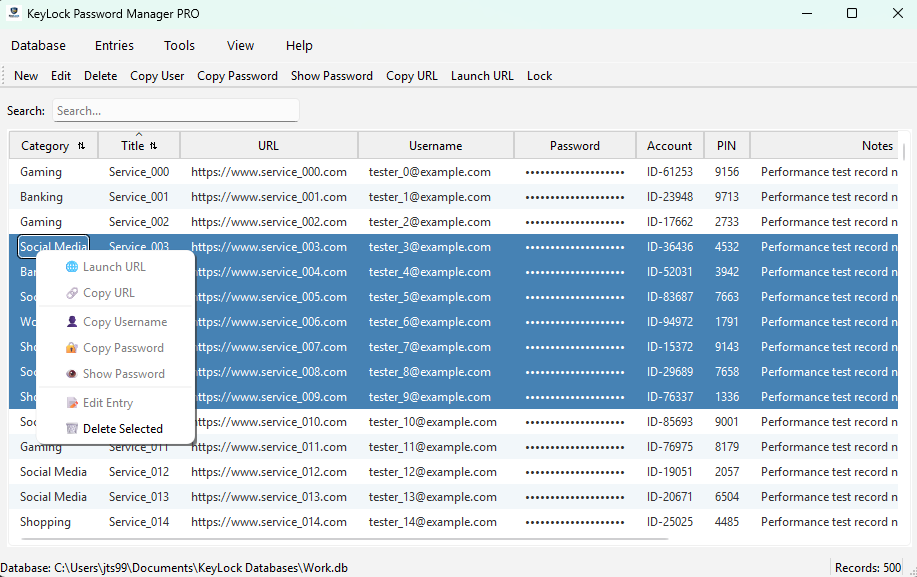Toggle sort arrows on Category column
The height and width of the screenshot is (577, 917).
tap(81, 146)
